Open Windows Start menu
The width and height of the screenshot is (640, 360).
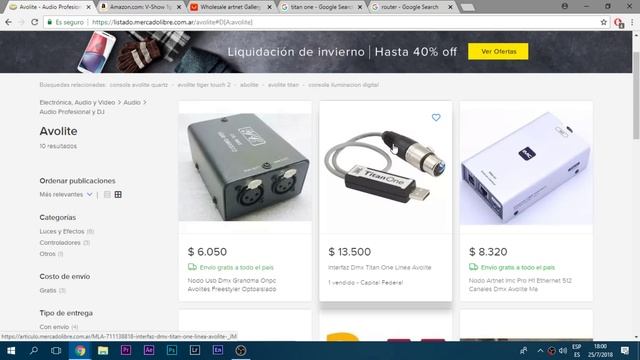click(x=11, y=351)
